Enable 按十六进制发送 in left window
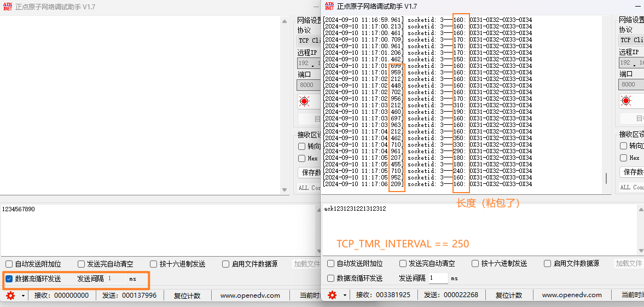 [x=153, y=264]
